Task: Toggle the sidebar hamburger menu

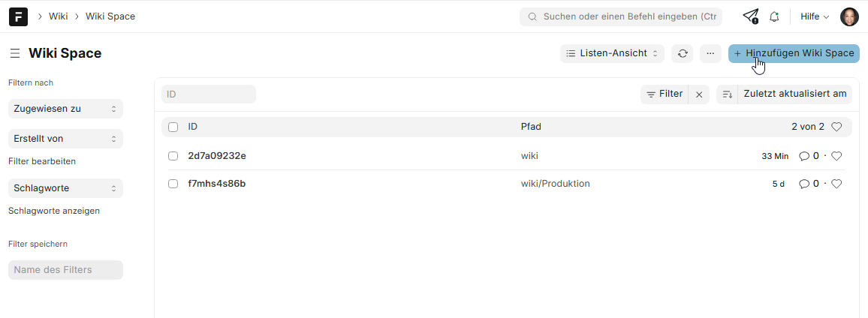Action: coord(15,54)
